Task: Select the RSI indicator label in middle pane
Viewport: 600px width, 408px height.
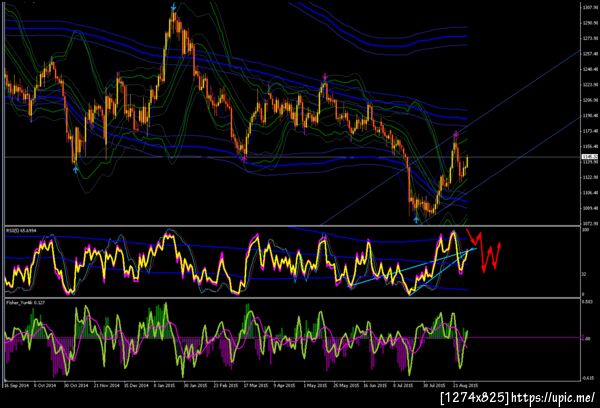Action: (19, 230)
